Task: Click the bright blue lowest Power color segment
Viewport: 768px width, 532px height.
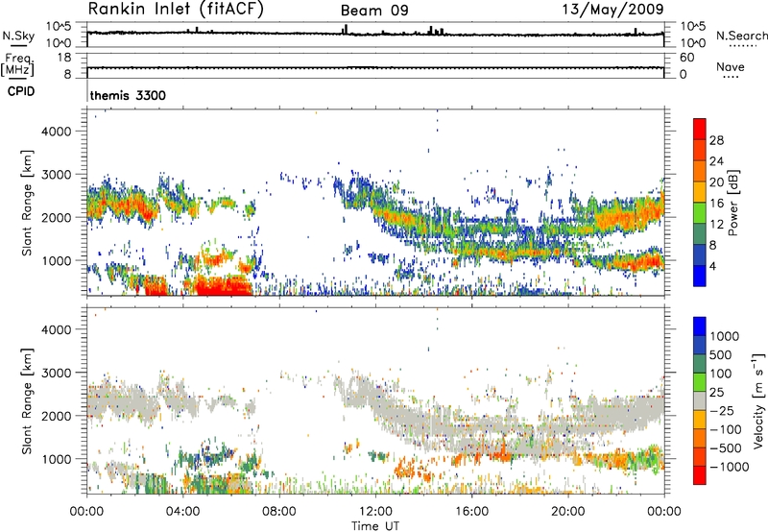Action: point(700,277)
